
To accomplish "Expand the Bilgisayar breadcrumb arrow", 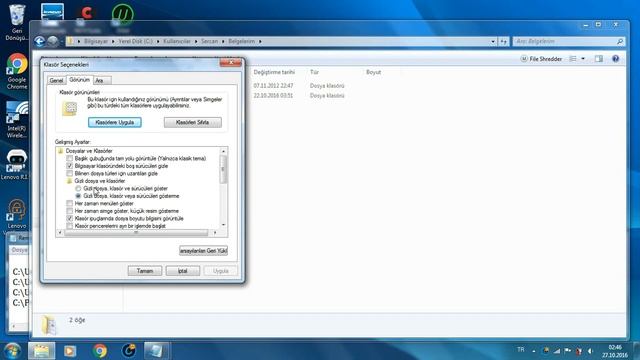I will click(x=113, y=41).
